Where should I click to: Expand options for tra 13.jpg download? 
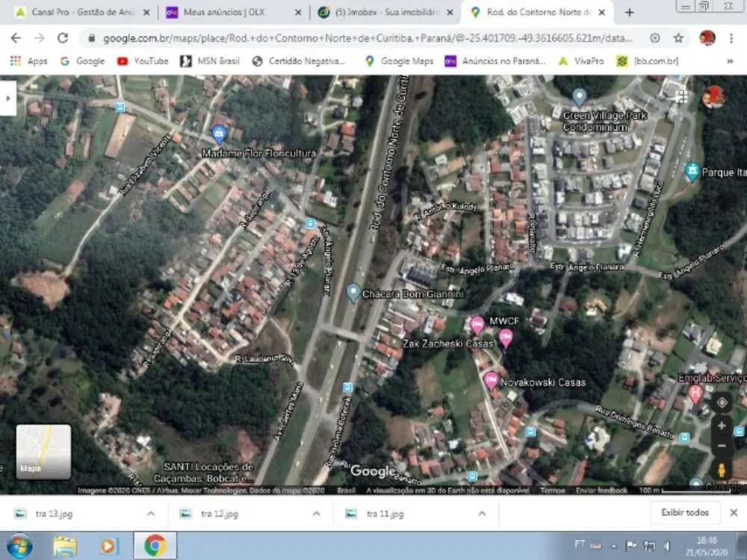[151, 514]
